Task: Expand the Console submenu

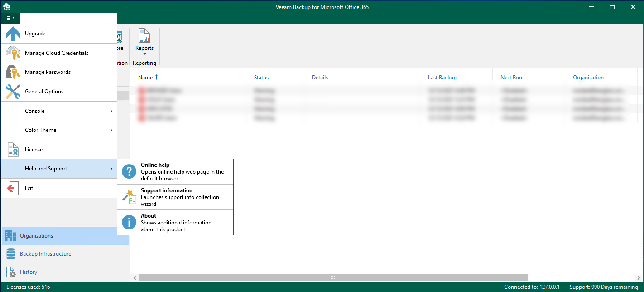Action: pos(59,111)
